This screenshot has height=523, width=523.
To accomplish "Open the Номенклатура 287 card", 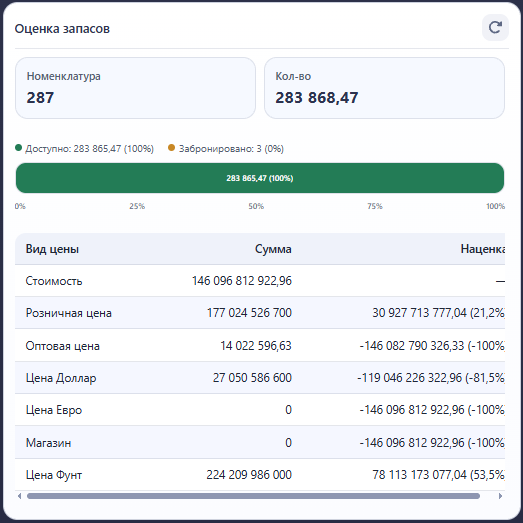I will [135, 88].
